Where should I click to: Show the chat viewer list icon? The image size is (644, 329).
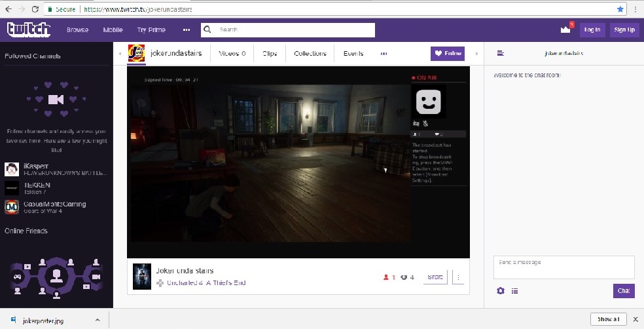pyautogui.click(x=514, y=291)
